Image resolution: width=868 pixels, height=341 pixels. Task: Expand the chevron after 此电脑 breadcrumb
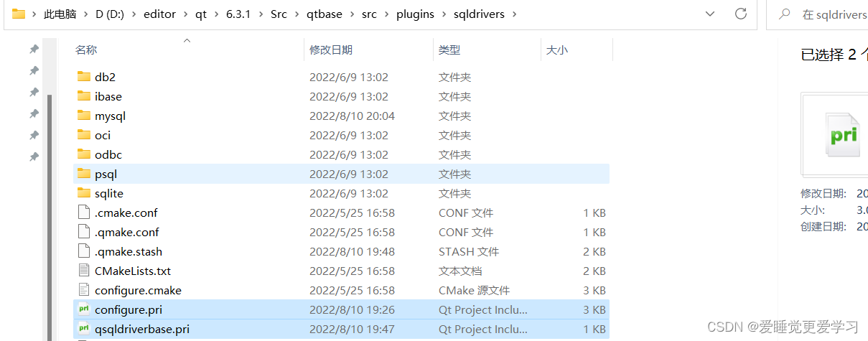(85, 14)
